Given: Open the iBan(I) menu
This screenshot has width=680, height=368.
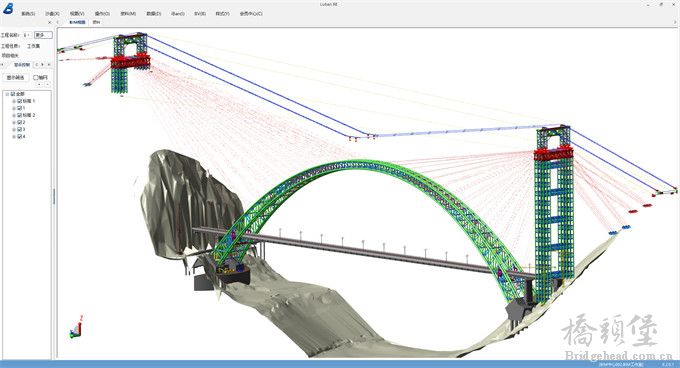Looking at the screenshot, I should tap(178, 14).
